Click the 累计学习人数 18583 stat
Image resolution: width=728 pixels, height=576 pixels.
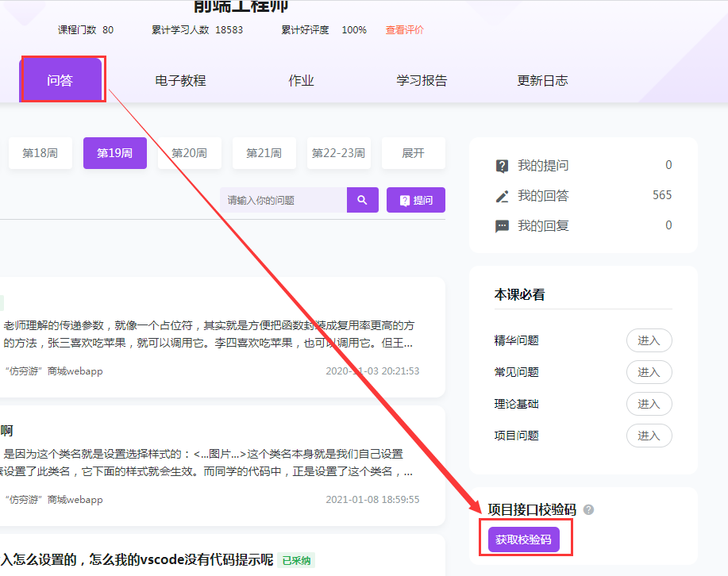pyautogui.click(x=198, y=29)
